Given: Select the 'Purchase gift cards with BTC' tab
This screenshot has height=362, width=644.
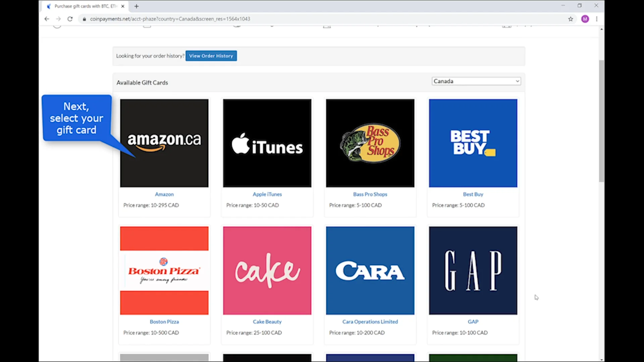Looking at the screenshot, I should (x=82, y=6).
